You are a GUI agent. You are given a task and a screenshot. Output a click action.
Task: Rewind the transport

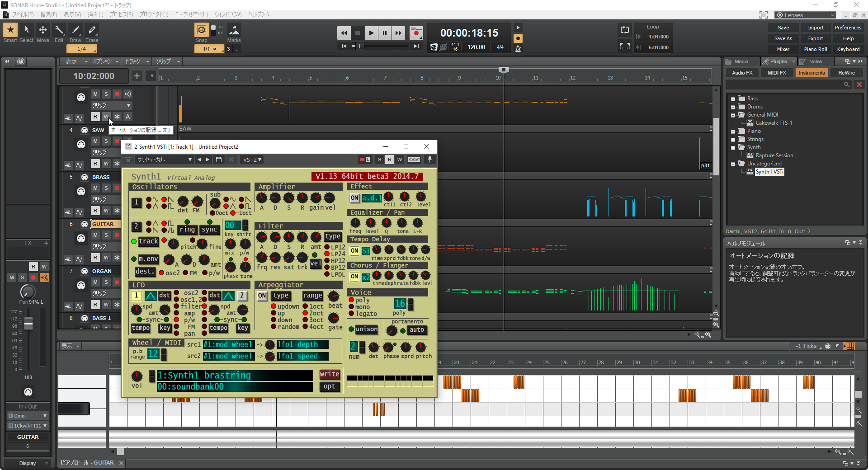pos(344,33)
